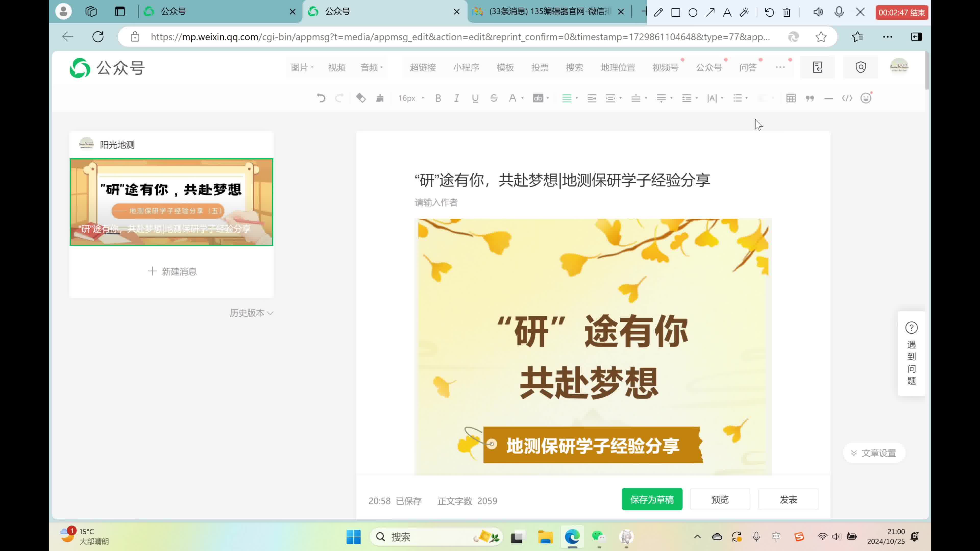Insert a 超链接
This screenshot has height=551, width=980.
click(423, 67)
